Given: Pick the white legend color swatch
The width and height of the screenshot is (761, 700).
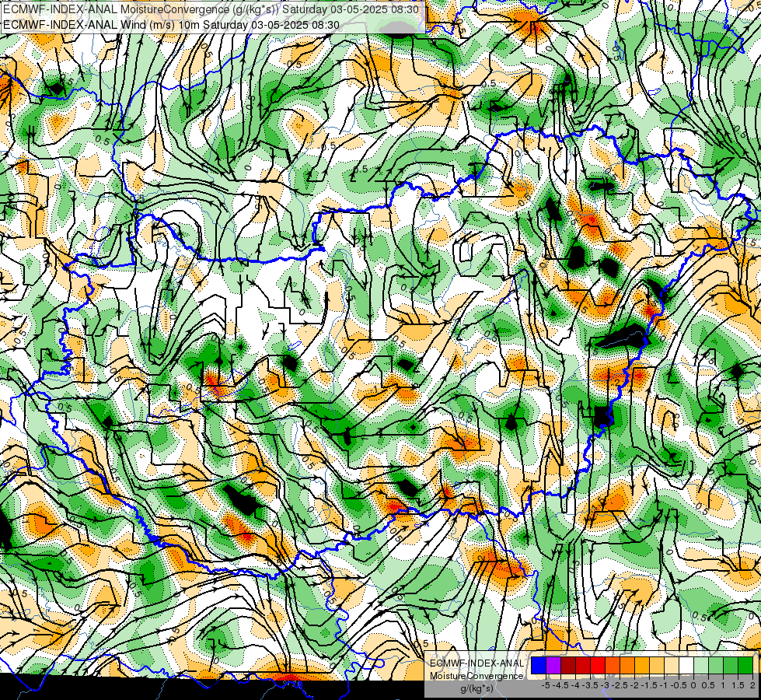Looking at the screenshot, I should tap(686, 665).
